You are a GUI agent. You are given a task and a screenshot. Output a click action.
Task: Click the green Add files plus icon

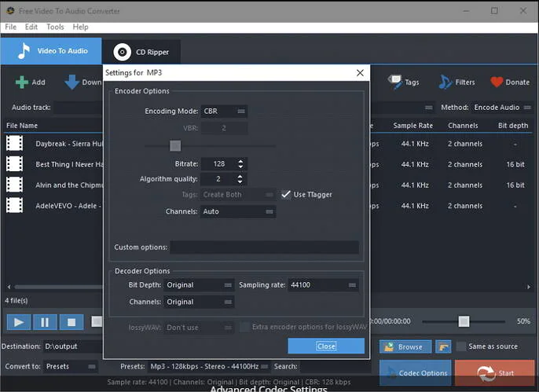click(x=22, y=82)
